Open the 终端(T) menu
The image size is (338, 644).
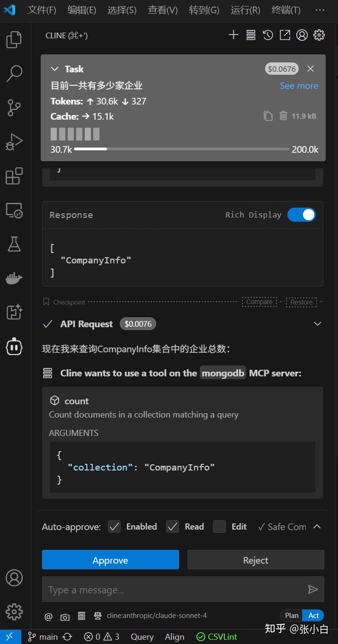click(x=286, y=10)
